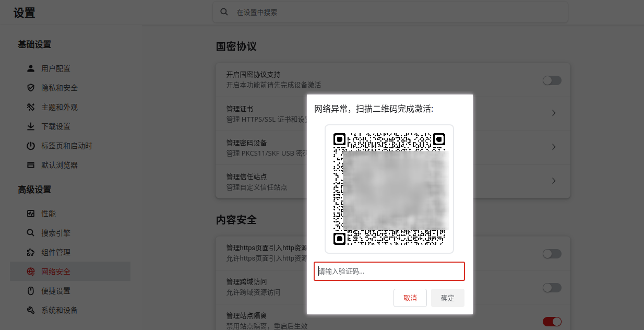Click the 默认浏览器 window icon
The height and width of the screenshot is (330, 644).
[31, 165]
